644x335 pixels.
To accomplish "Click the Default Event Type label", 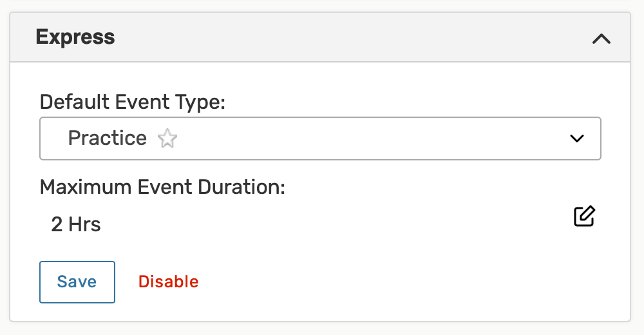I will point(133,102).
